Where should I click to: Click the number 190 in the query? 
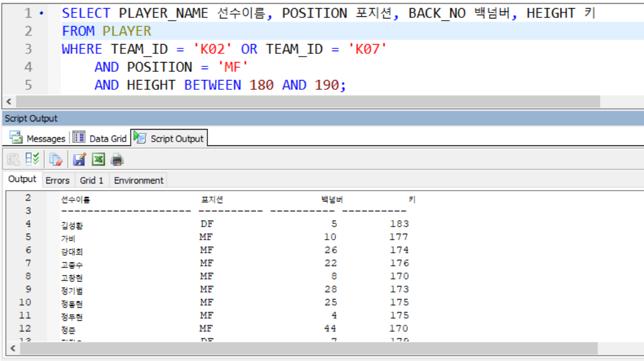[326, 85]
